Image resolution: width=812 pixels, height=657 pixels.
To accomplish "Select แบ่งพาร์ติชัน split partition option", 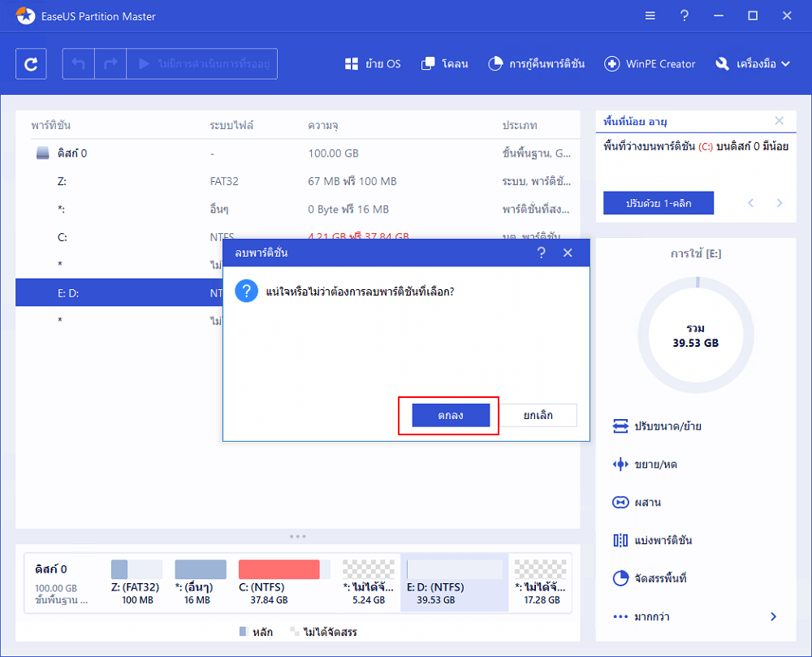I will (x=652, y=541).
